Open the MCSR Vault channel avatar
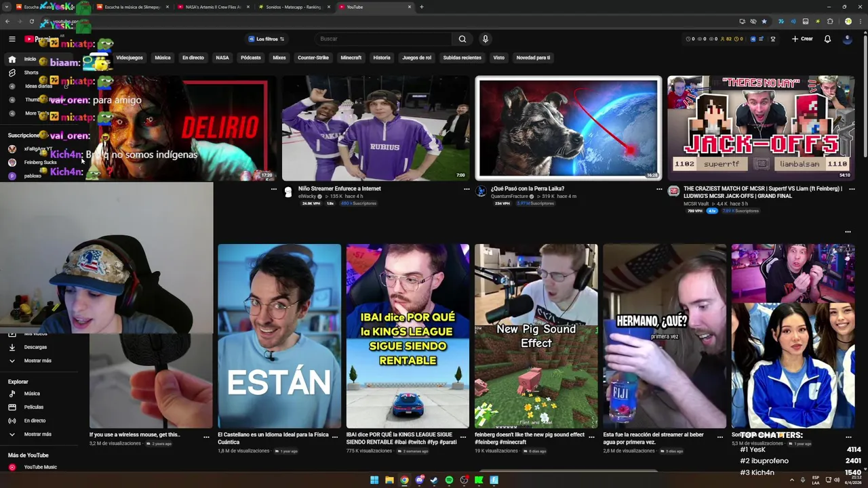This screenshot has height=488, width=868. [673, 192]
